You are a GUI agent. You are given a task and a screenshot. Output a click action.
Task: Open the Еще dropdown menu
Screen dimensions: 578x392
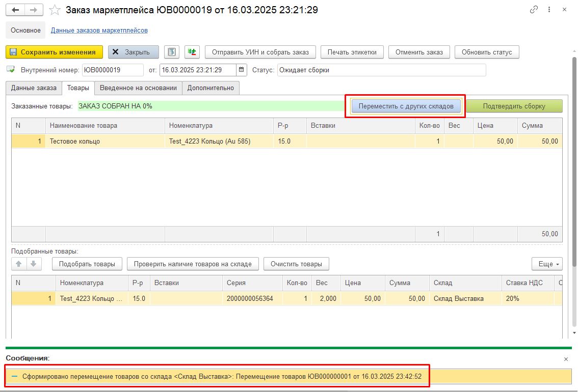(547, 264)
